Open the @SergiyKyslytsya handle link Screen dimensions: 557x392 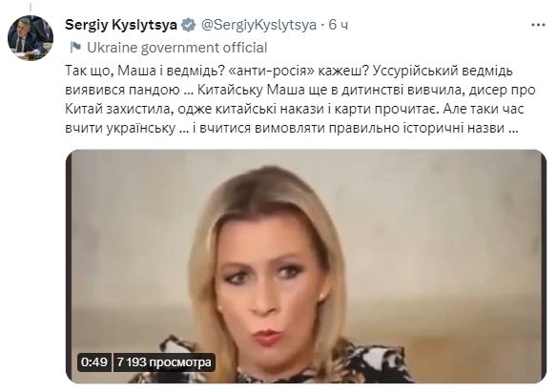pyautogui.click(x=258, y=25)
